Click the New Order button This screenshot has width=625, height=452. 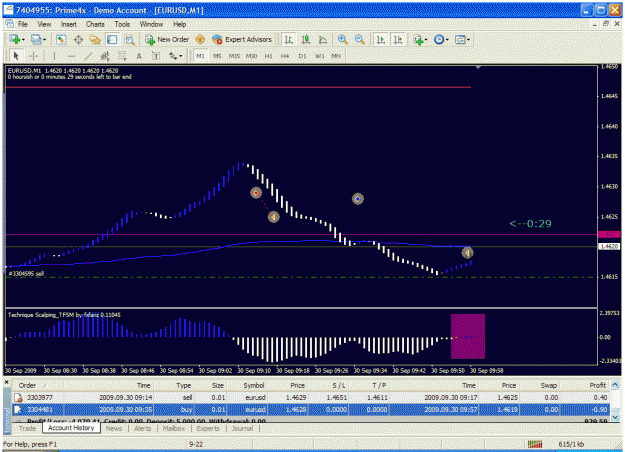167,39
